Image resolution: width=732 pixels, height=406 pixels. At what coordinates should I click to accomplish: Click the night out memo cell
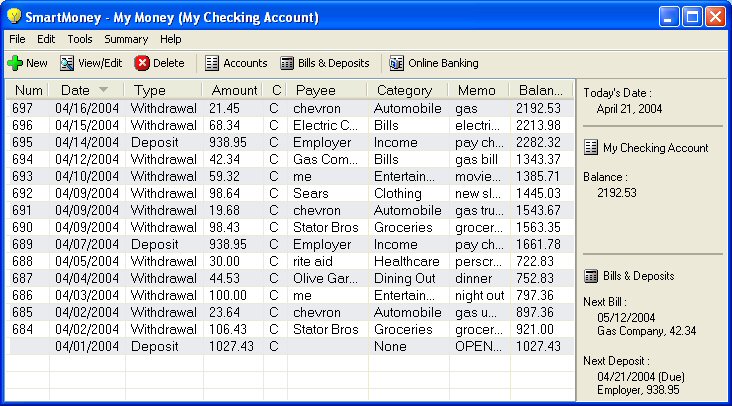click(x=479, y=295)
